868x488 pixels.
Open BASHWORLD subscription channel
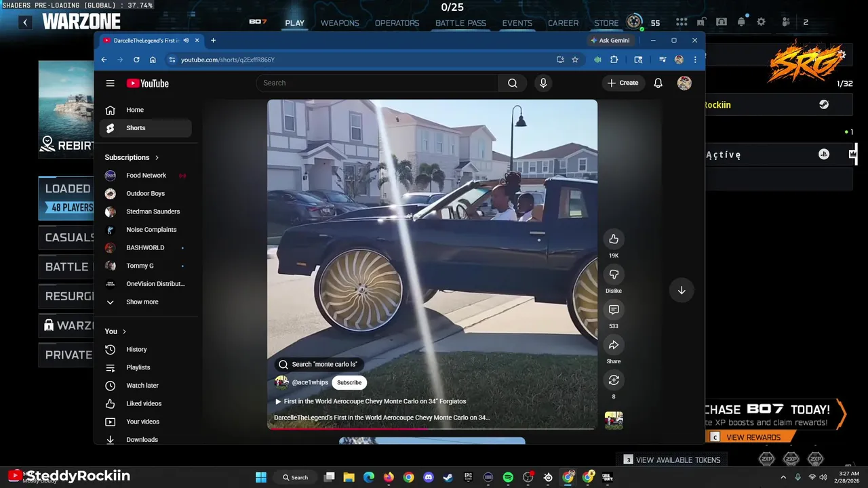coord(145,247)
